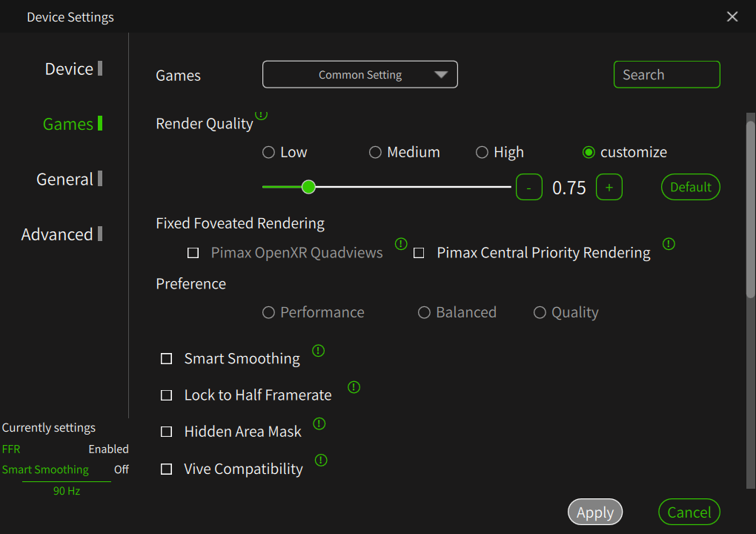756x534 pixels.
Task: Reset render quality with Default button
Action: pyautogui.click(x=690, y=188)
